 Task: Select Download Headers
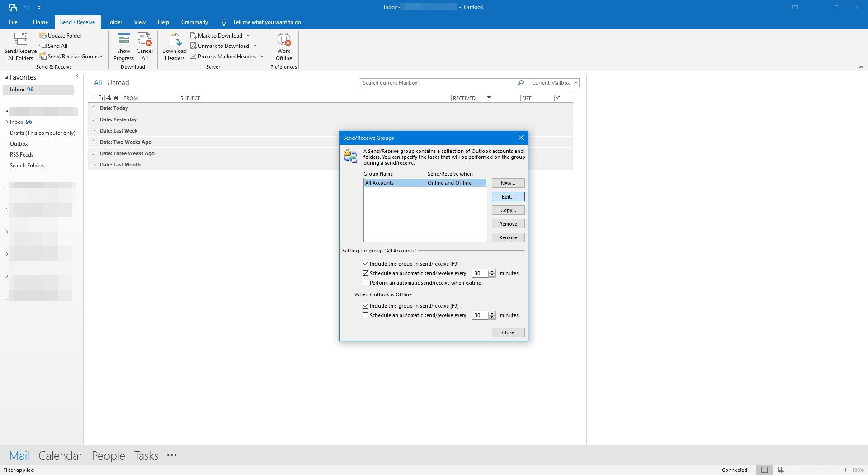[x=174, y=47]
